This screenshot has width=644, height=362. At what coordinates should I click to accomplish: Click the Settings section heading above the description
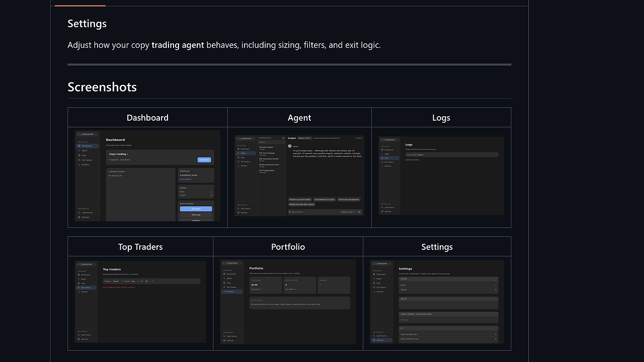pos(87,24)
